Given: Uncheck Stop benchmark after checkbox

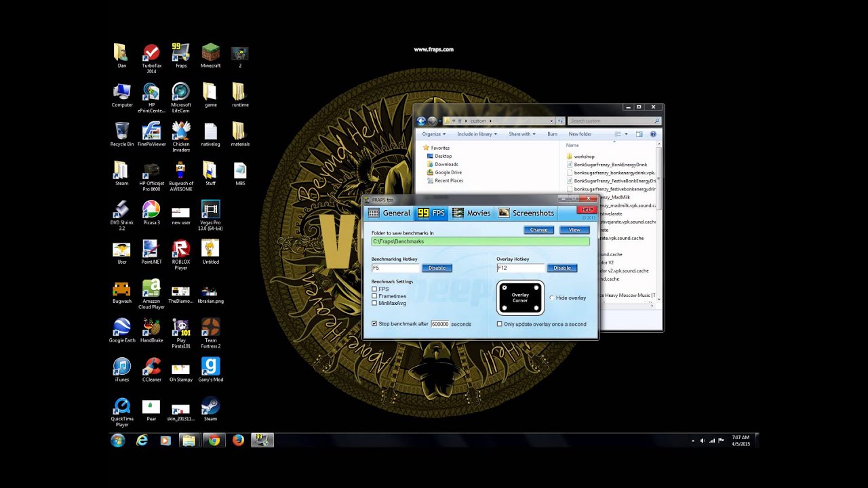Looking at the screenshot, I should click(374, 324).
